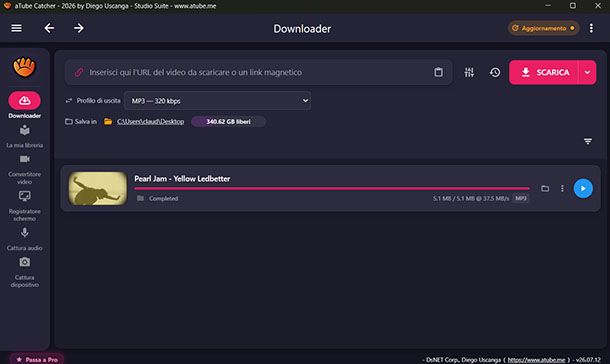Click the 5.1 MB / 5.1 MB speed text
This screenshot has width=610, height=364.
pos(471,199)
